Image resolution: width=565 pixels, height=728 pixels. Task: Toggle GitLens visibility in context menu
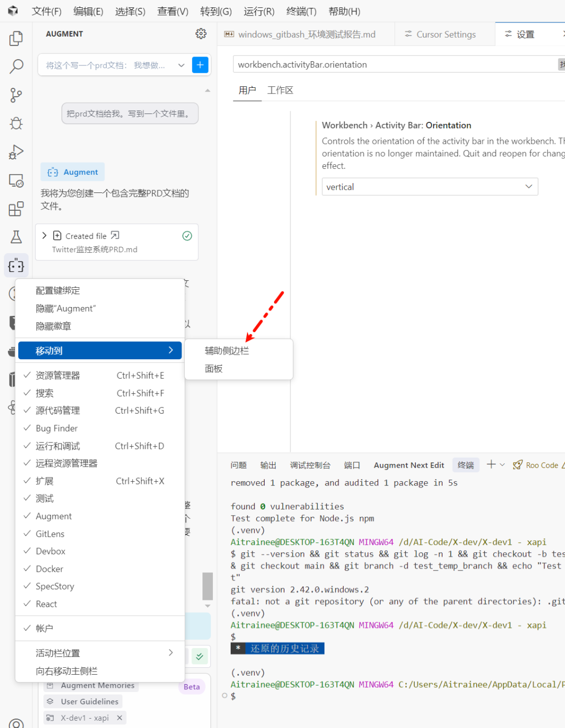pos(100,533)
